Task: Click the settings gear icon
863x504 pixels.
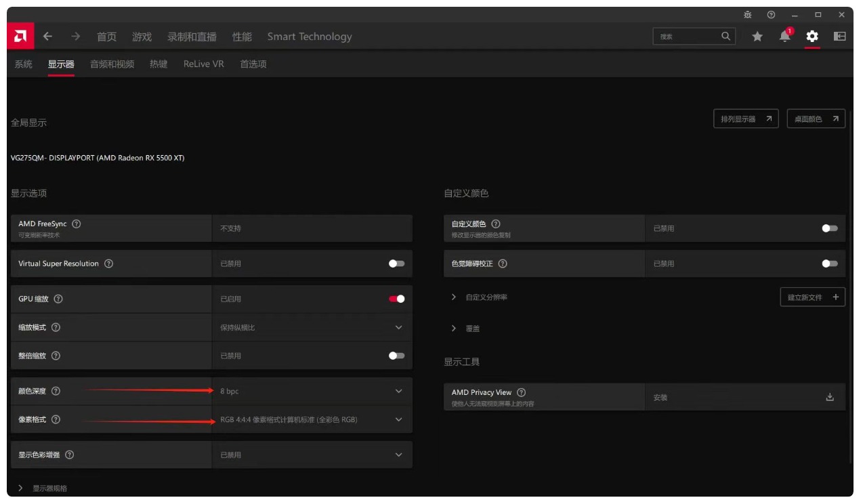Action: click(812, 37)
